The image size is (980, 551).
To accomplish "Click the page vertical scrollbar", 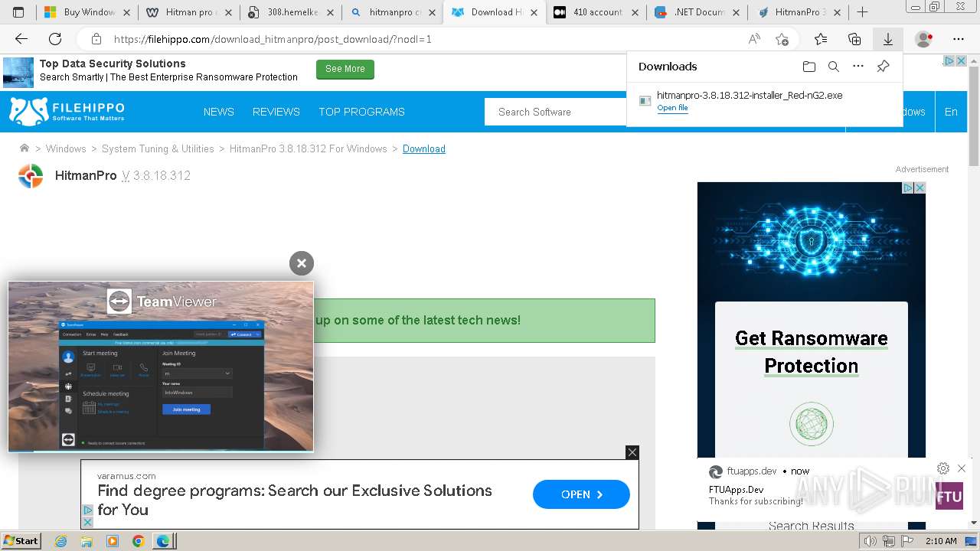I will click(x=974, y=291).
